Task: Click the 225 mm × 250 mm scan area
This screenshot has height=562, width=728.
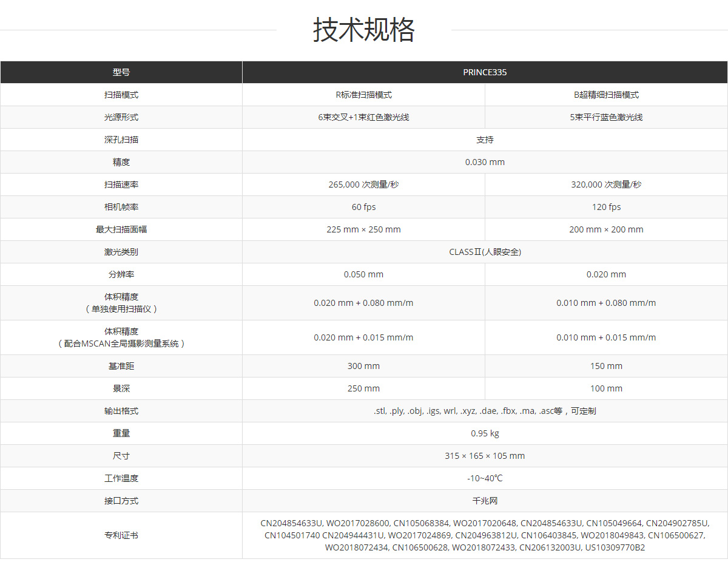Action: click(x=363, y=229)
